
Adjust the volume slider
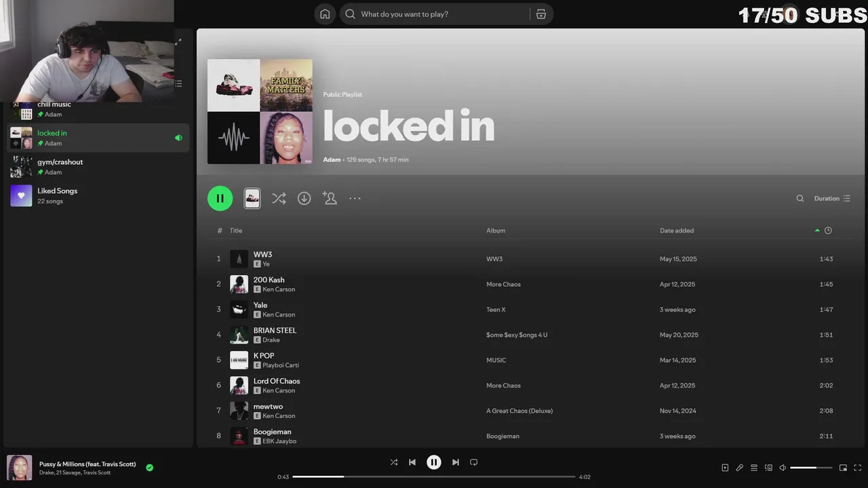coord(811,468)
